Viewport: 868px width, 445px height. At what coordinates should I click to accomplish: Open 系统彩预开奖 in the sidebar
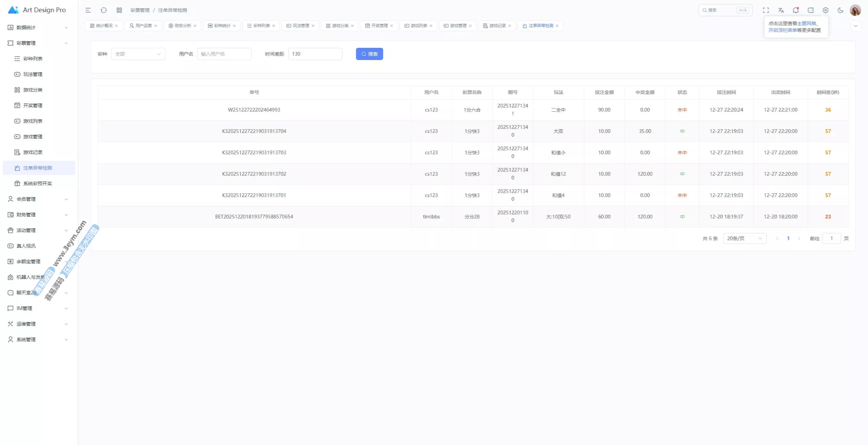(x=37, y=183)
